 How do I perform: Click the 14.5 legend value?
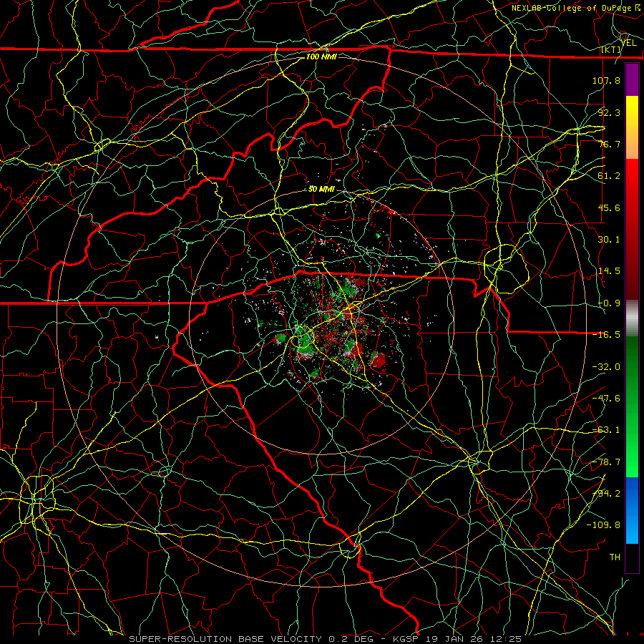[609, 271]
